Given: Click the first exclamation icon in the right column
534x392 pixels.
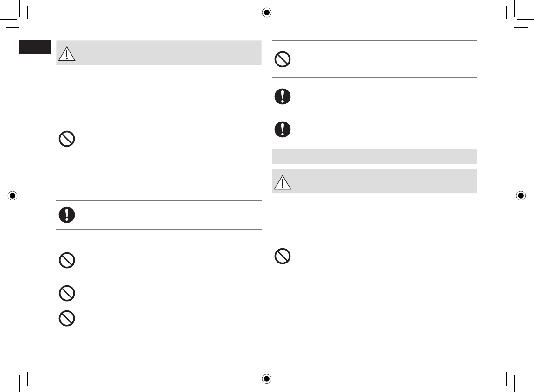Looking at the screenshot, I should tap(283, 96).
